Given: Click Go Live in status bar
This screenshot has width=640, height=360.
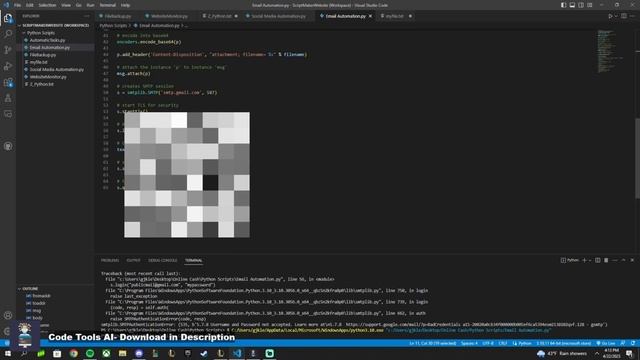Looking at the screenshot, I should (606, 344).
